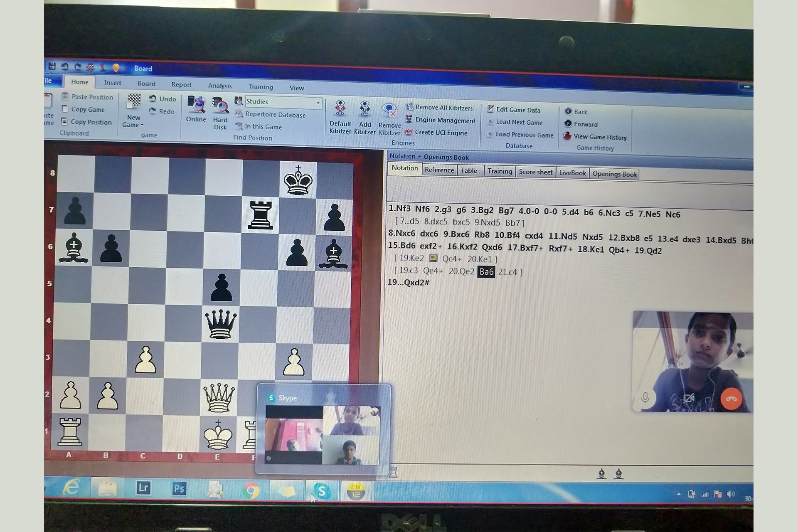
Task: Click Engine Management
Action: click(445, 120)
